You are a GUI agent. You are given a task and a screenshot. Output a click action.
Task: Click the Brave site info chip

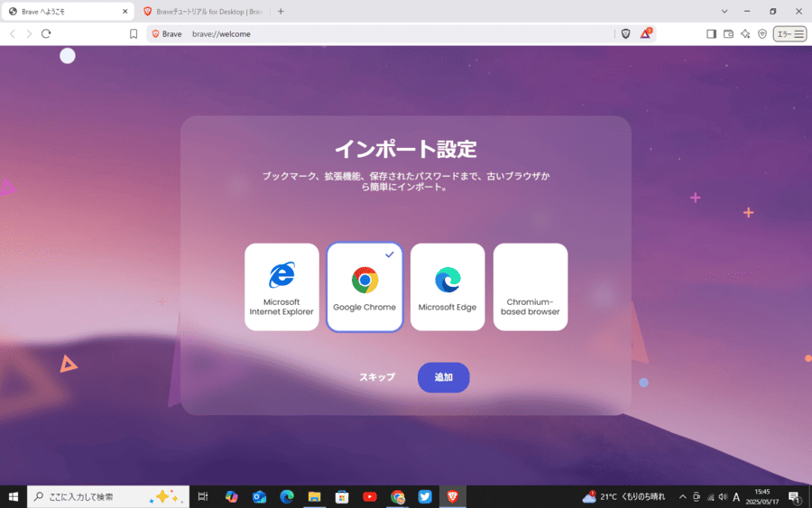(x=166, y=33)
